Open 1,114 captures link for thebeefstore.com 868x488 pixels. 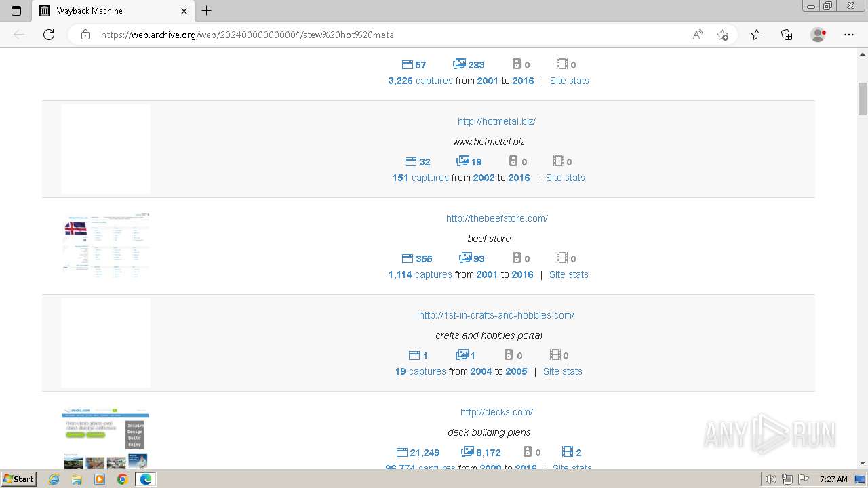click(420, 274)
